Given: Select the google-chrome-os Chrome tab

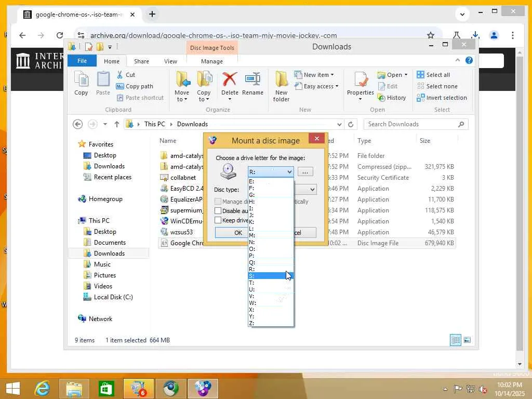Looking at the screenshot, I should click(x=79, y=15).
